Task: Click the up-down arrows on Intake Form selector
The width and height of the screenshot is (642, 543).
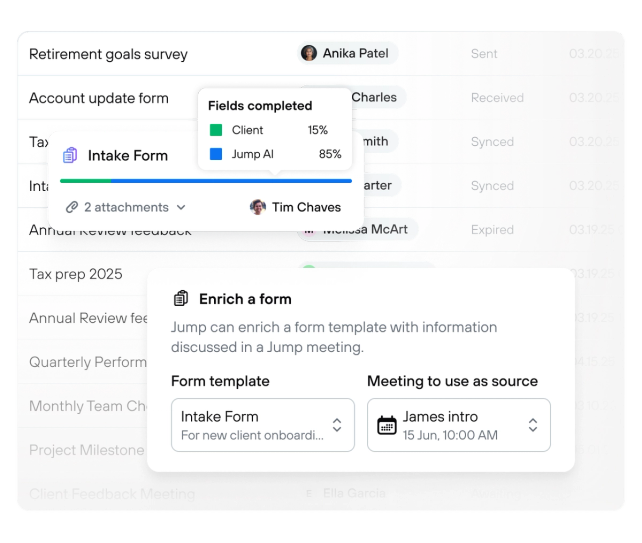Action: 337,425
